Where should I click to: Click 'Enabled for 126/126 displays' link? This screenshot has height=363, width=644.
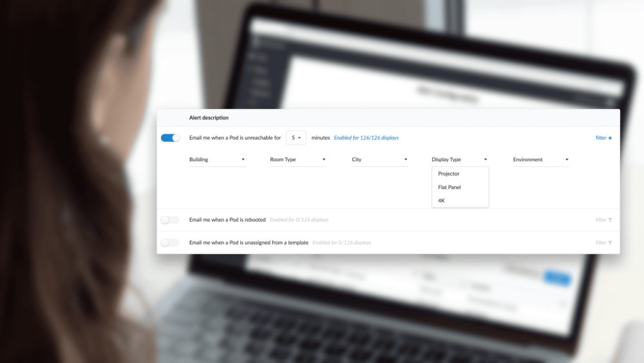[x=366, y=138]
